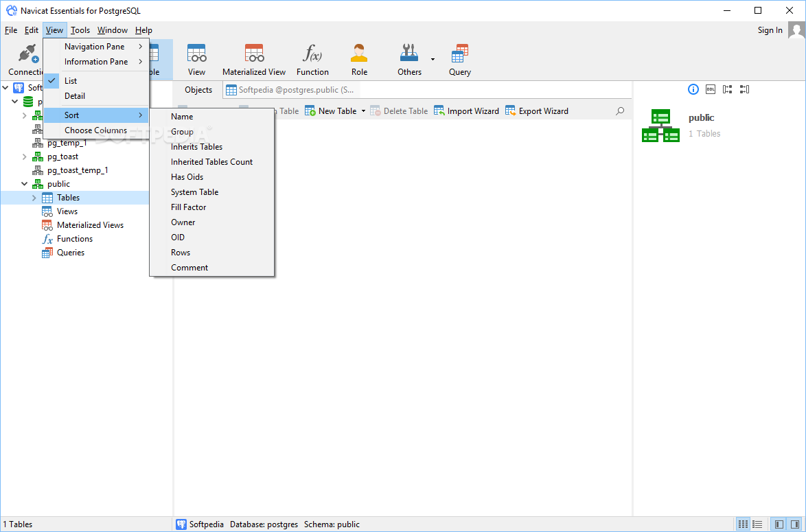Open the Others dropdown arrow

[433, 60]
